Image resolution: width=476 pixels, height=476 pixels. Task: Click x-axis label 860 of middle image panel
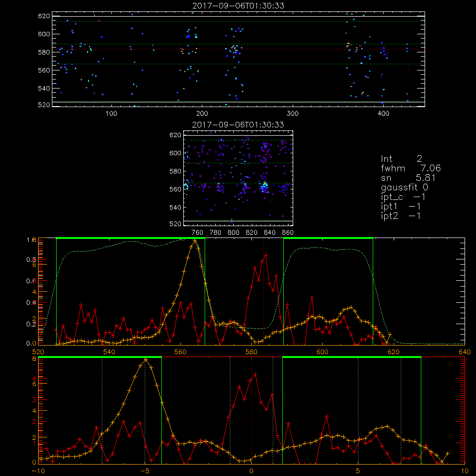(288, 233)
